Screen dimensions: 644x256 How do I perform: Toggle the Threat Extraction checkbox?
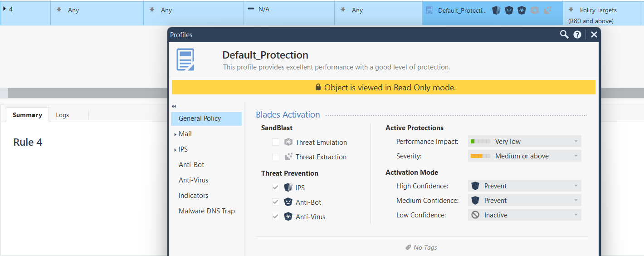[276, 157]
